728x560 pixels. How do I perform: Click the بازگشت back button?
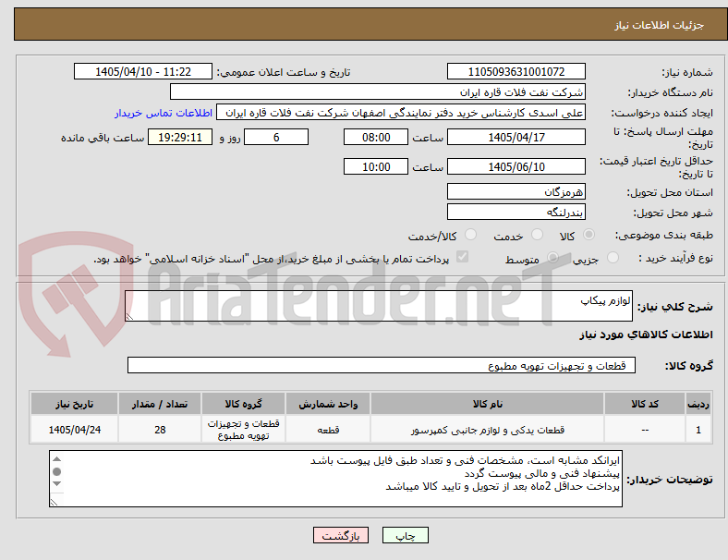[x=341, y=535]
